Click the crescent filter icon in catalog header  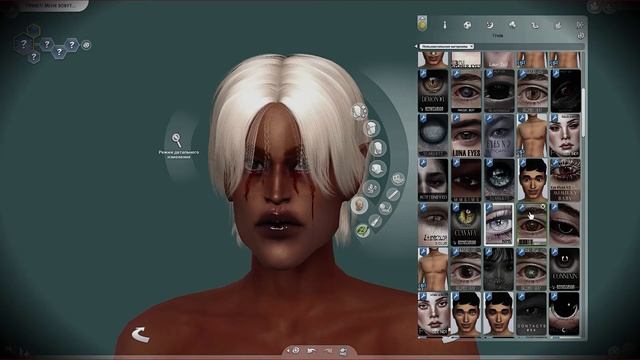490,25
